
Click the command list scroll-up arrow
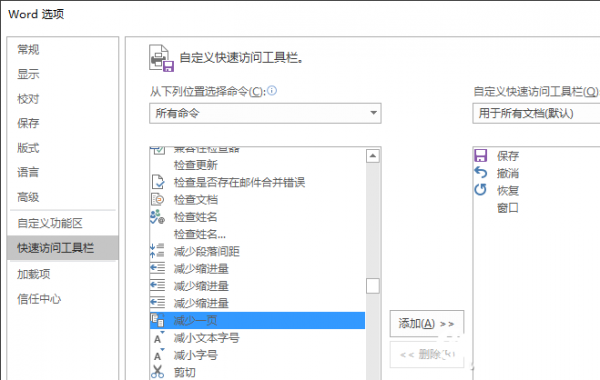pos(373,156)
